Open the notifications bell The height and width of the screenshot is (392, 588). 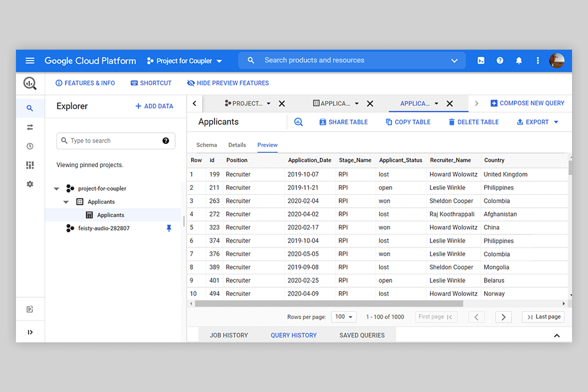click(x=519, y=61)
